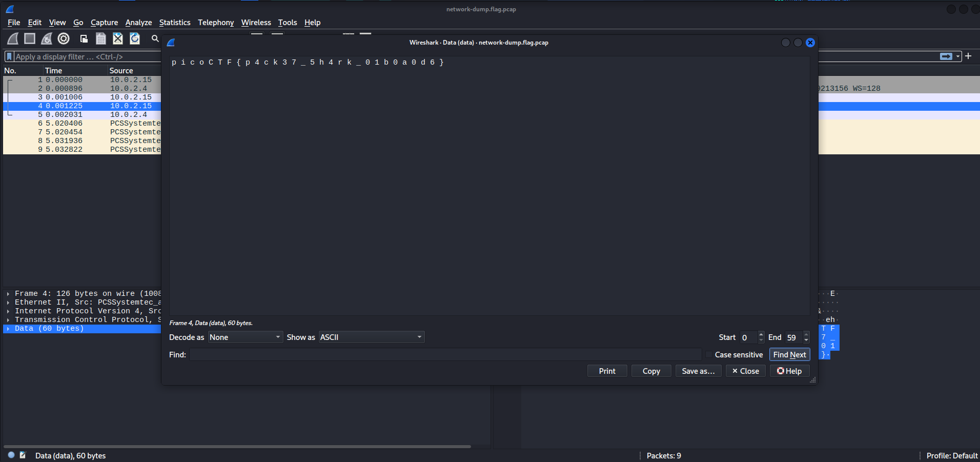Click the Print button
The width and height of the screenshot is (980, 462).
[x=607, y=371]
